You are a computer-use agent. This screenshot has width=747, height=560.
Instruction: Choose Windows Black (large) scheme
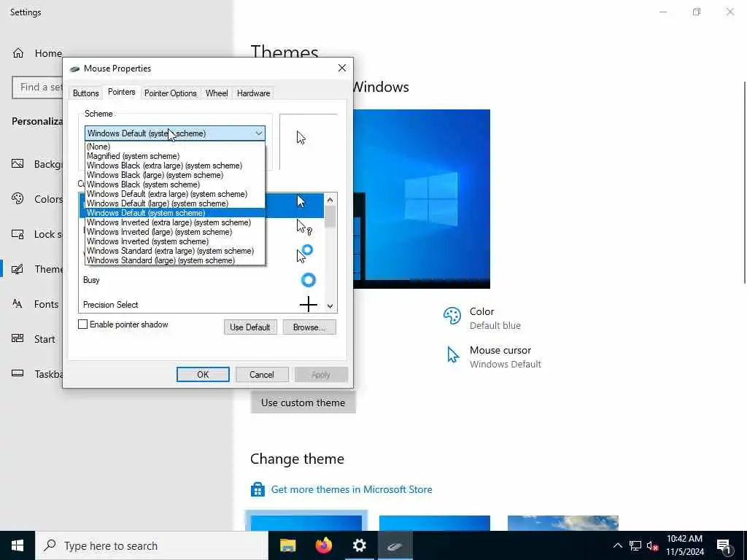tap(175, 175)
